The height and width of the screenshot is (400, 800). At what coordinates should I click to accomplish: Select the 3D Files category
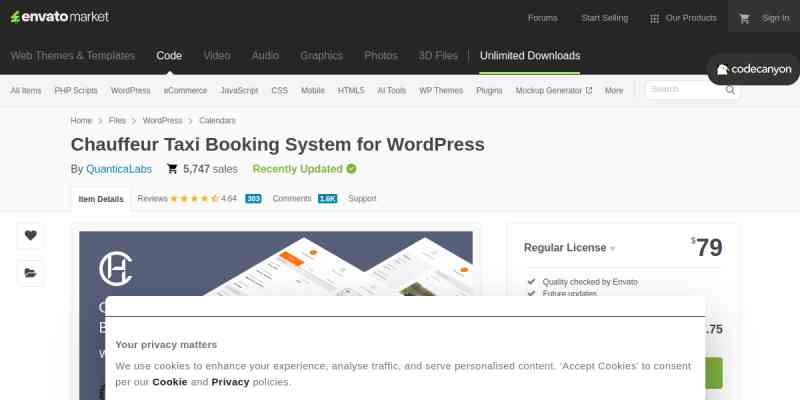click(438, 56)
